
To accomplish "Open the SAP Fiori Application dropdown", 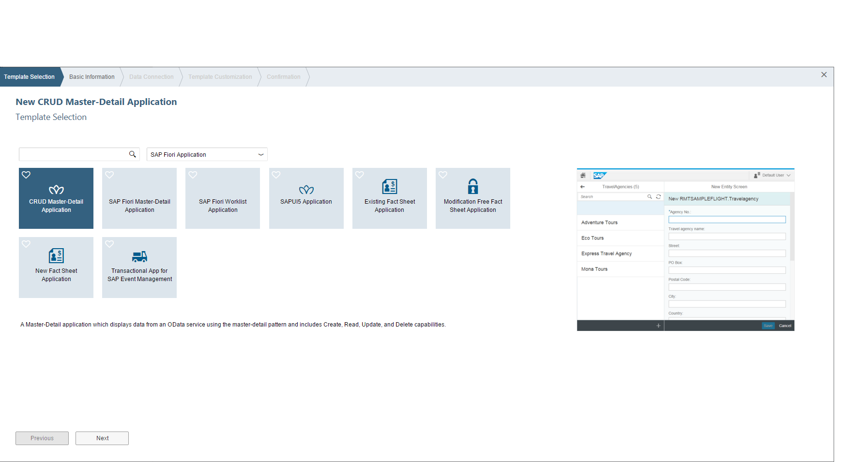I will pos(260,154).
